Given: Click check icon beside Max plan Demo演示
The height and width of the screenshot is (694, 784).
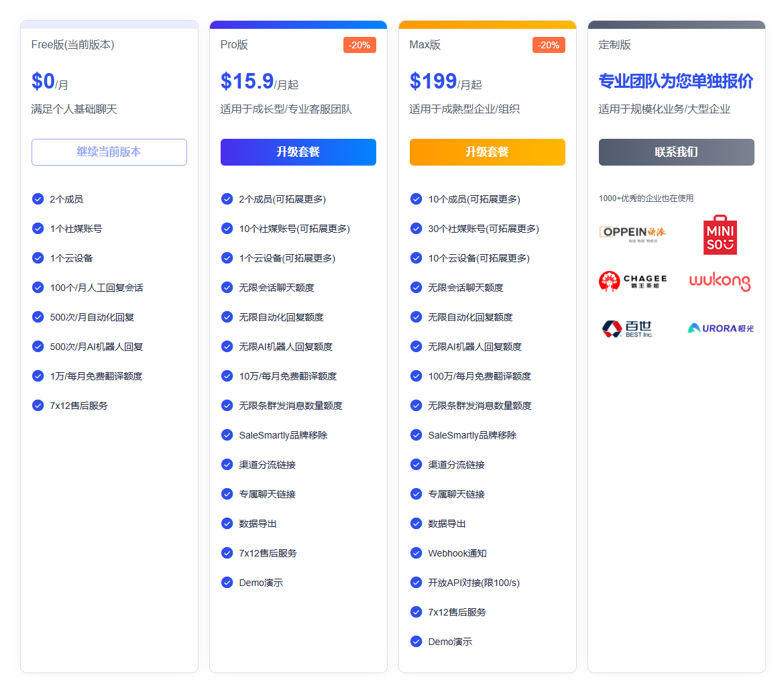Looking at the screenshot, I should (x=416, y=642).
